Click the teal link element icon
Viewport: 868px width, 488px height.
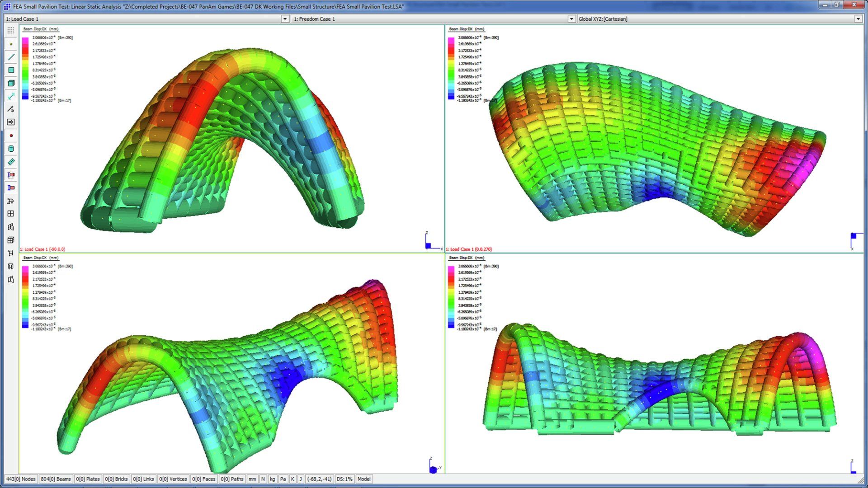[x=11, y=96]
